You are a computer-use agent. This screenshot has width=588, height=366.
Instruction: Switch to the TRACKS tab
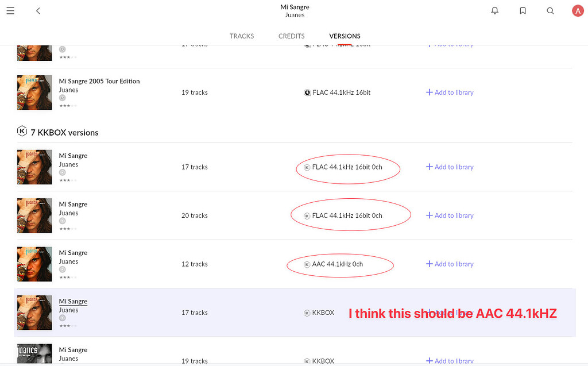pyautogui.click(x=242, y=36)
